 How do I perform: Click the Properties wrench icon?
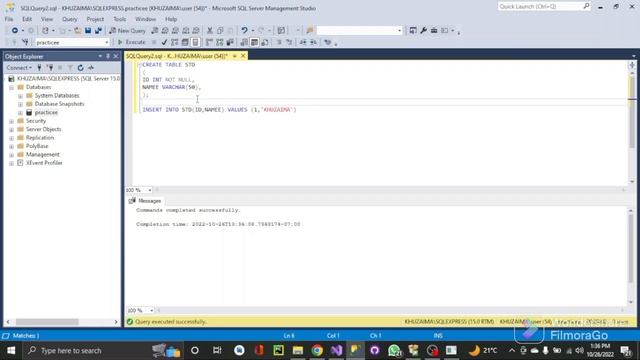[424, 31]
